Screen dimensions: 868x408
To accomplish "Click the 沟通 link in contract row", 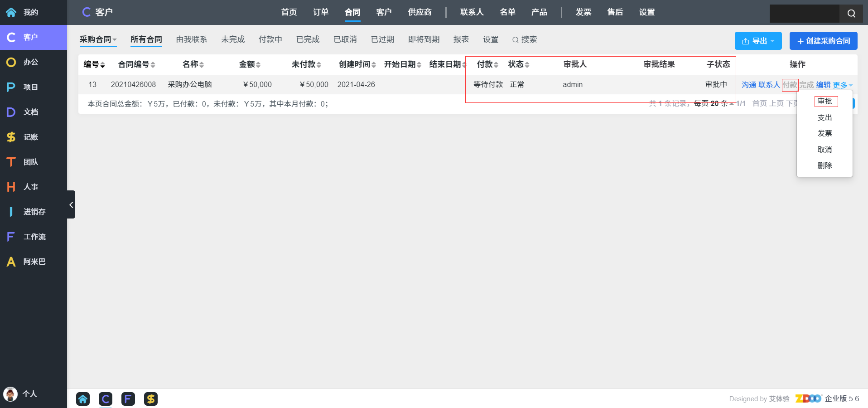I will [x=748, y=85].
